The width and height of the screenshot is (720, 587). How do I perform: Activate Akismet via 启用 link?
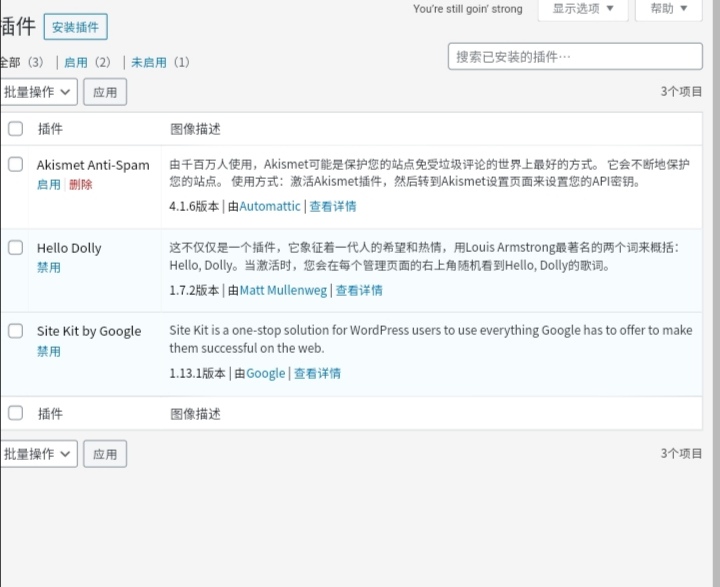(x=49, y=185)
